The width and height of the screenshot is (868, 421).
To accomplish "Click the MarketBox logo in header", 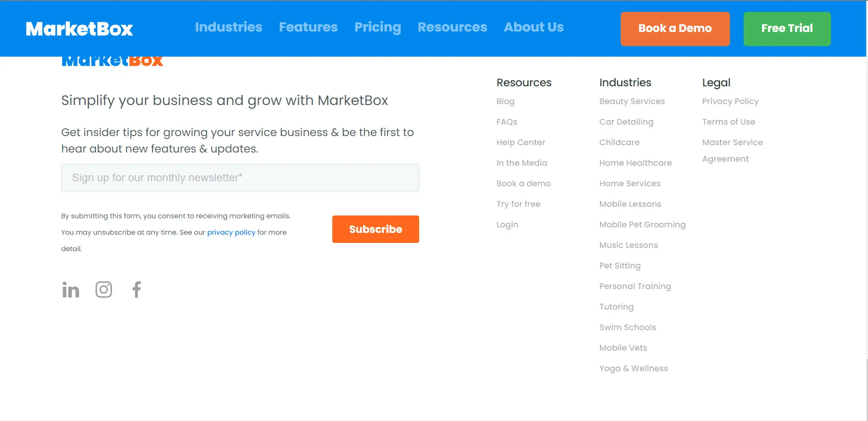I will tap(80, 29).
